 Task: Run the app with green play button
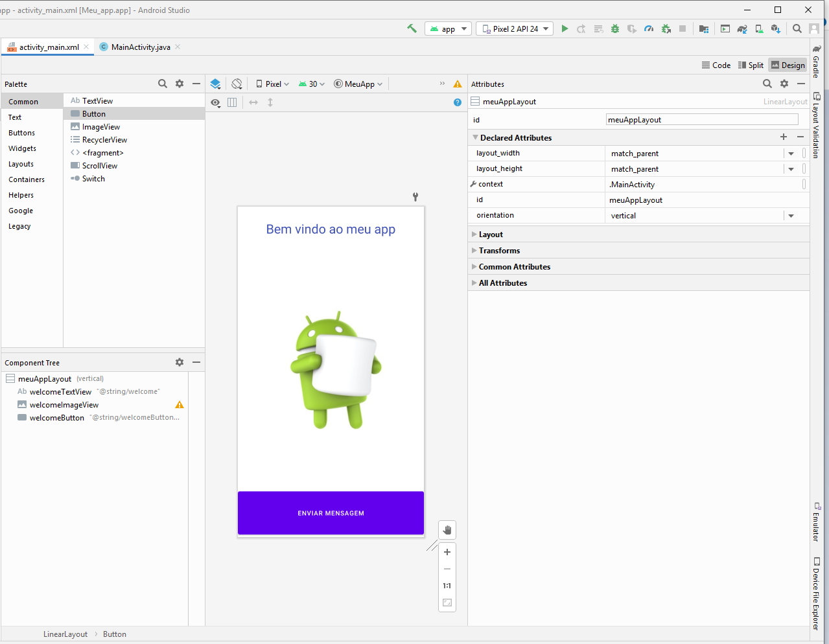click(565, 29)
